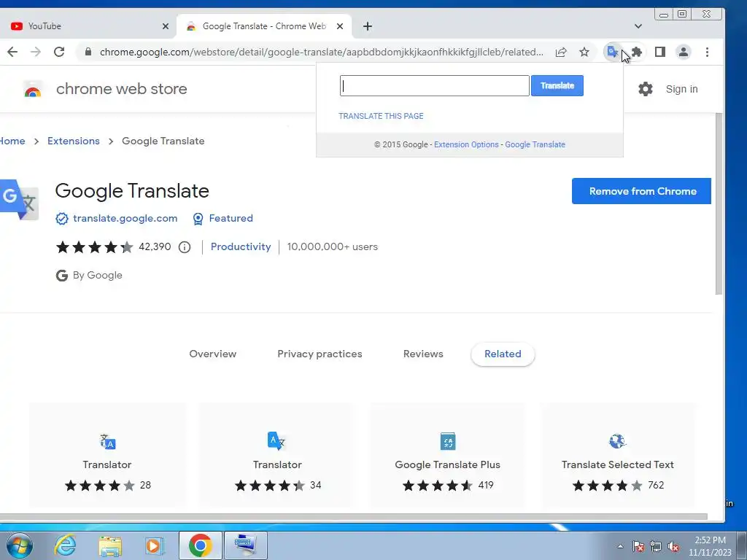Image resolution: width=747 pixels, height=560 pixels.
Task: Click the address bar URL
Action: click(321, 52)
